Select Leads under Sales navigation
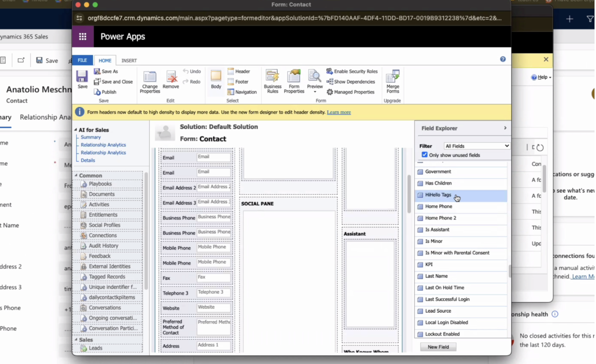Screen dimensions: 596x364 pyautogui.click(x=108, y=348)
